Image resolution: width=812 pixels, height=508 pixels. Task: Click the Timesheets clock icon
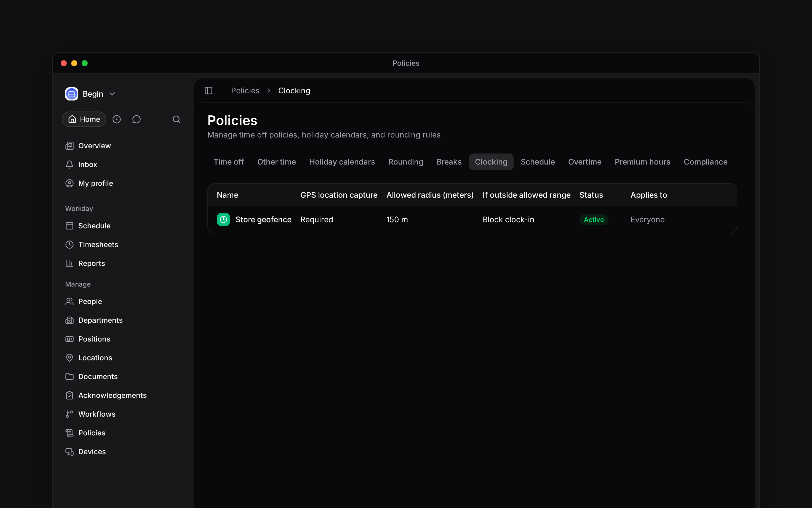(70, 245)
